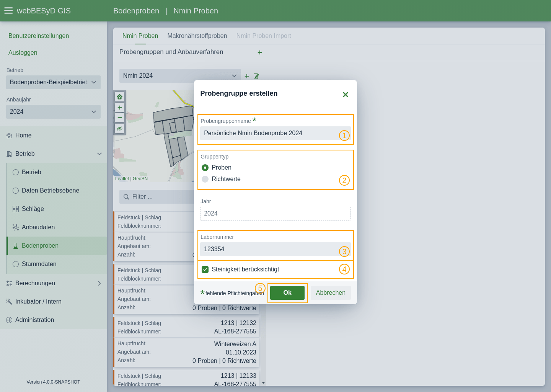Click the Jahr field showing 2024
Viewport: 551px width, 392px height.
pyautogui.click(x=275, y=214)
